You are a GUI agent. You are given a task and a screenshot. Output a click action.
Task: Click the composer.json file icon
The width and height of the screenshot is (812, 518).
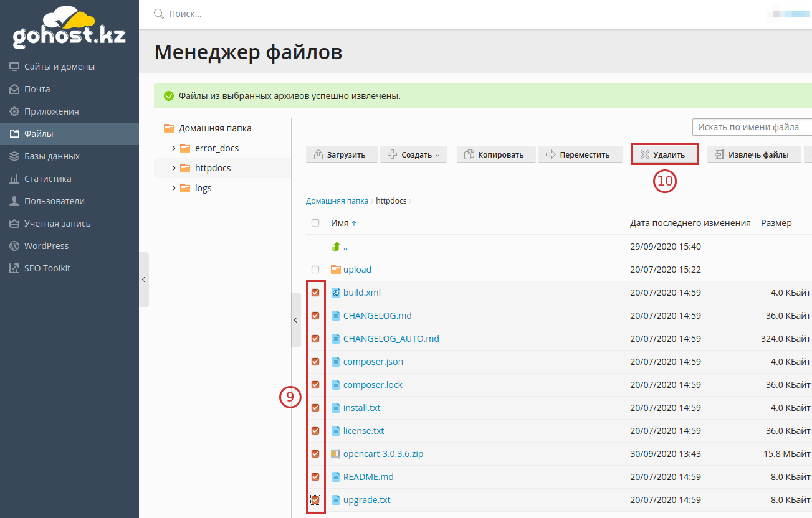[x=336, y=362]
